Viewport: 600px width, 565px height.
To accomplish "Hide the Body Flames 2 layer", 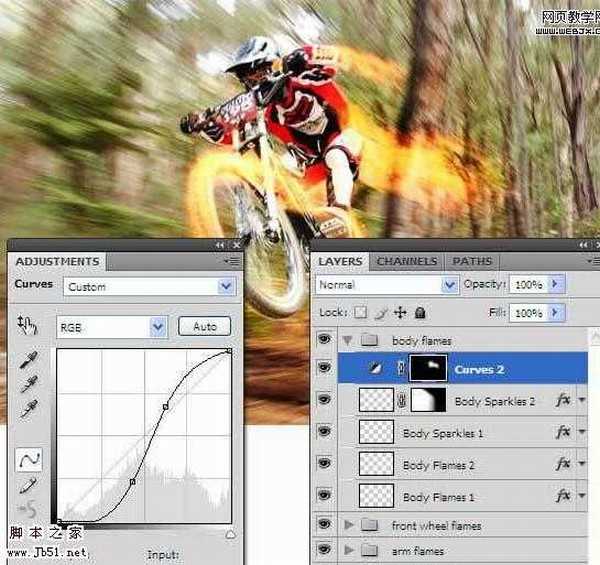I will tap(324, 464).
